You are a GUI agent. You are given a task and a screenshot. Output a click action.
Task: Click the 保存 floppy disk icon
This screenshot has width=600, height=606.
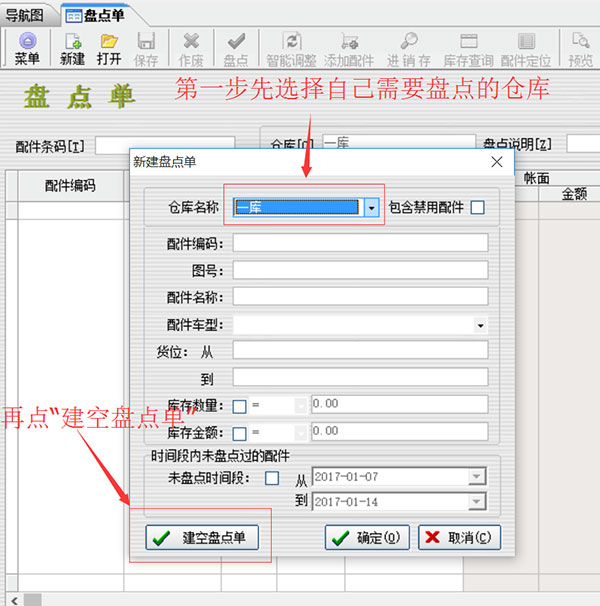(x=146, y=41)
